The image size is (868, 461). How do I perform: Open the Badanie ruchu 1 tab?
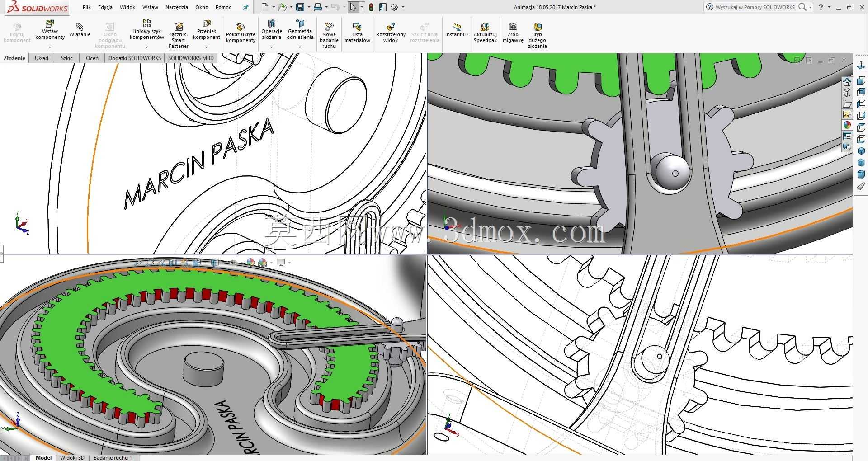point(113,458)
